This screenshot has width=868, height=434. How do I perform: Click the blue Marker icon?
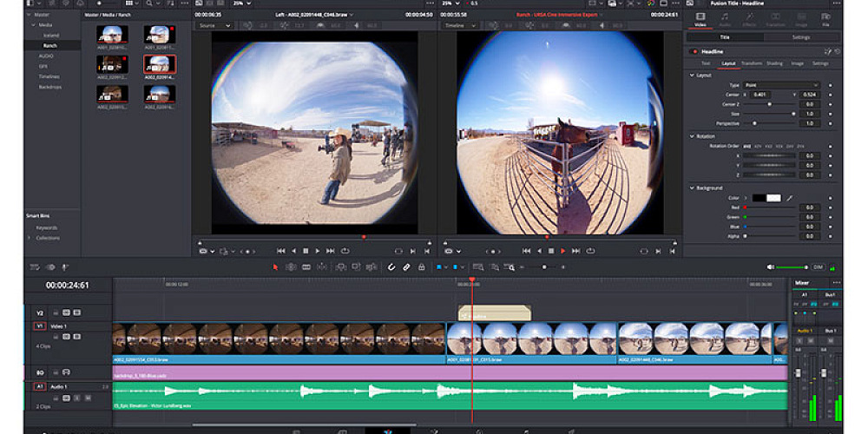click(x=455, y=266)
